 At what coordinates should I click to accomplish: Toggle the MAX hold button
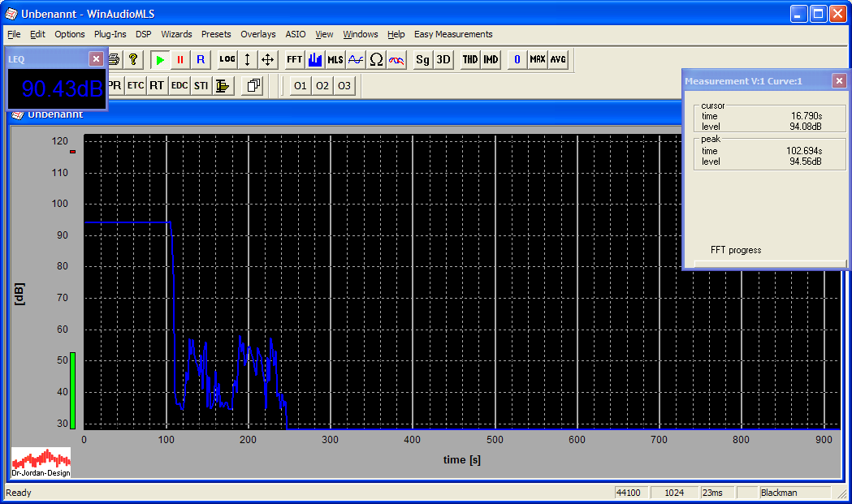(538, 60)
